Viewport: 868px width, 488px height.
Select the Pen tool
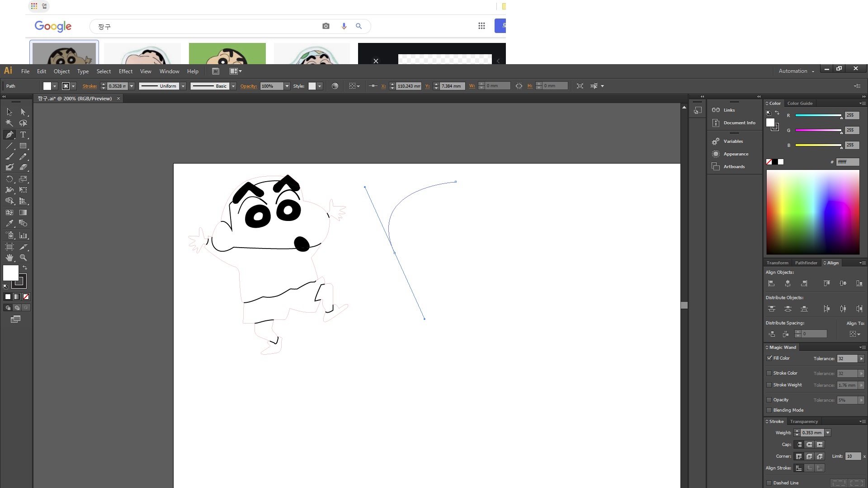tap(9, 135)
